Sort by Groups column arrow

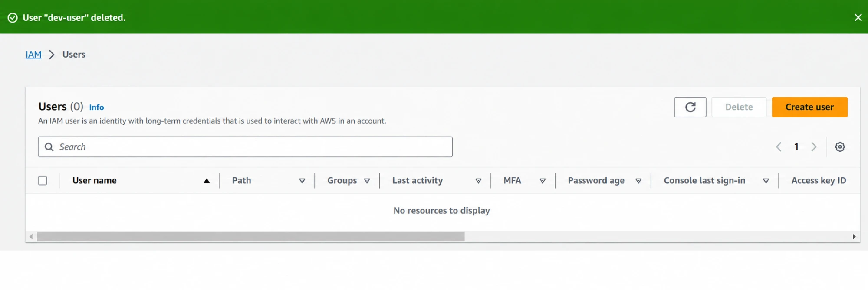(367, 181)
